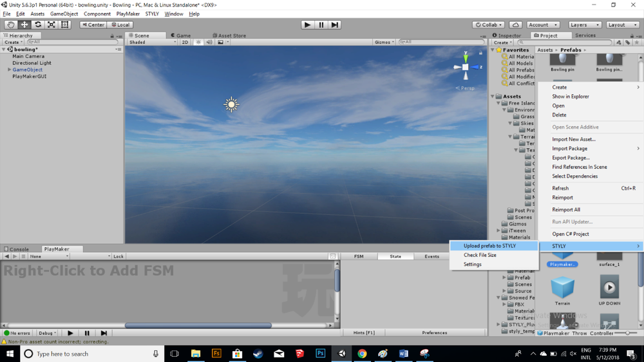Open the Hierarchy Create dropdown
Image resolution: width=644 pixels, height=362 pixels.
pyautogui.click(x=13, y=42)
